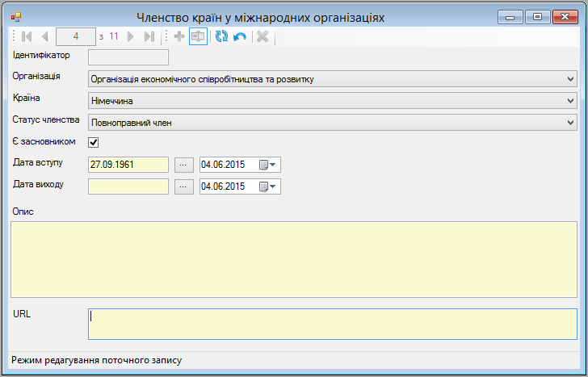Screen dimensions: 588x377
Task: Open the Організація dropdown
Action: click(x=333, y=79)
